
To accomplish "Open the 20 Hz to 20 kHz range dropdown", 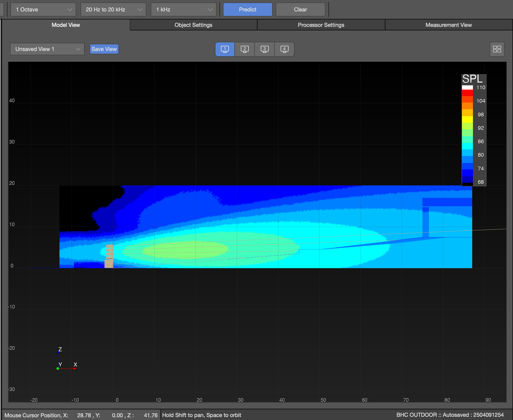I will click(113, 10).
